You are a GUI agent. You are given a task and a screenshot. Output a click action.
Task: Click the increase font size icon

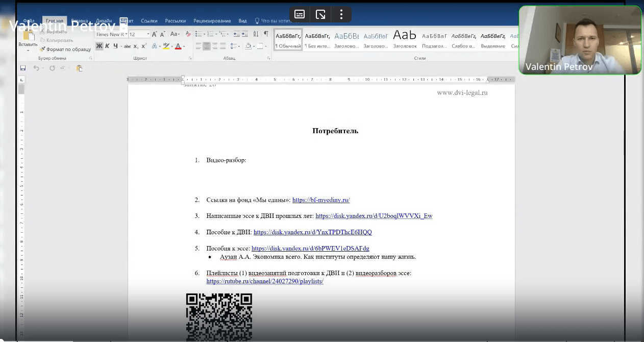coord(155,34)
